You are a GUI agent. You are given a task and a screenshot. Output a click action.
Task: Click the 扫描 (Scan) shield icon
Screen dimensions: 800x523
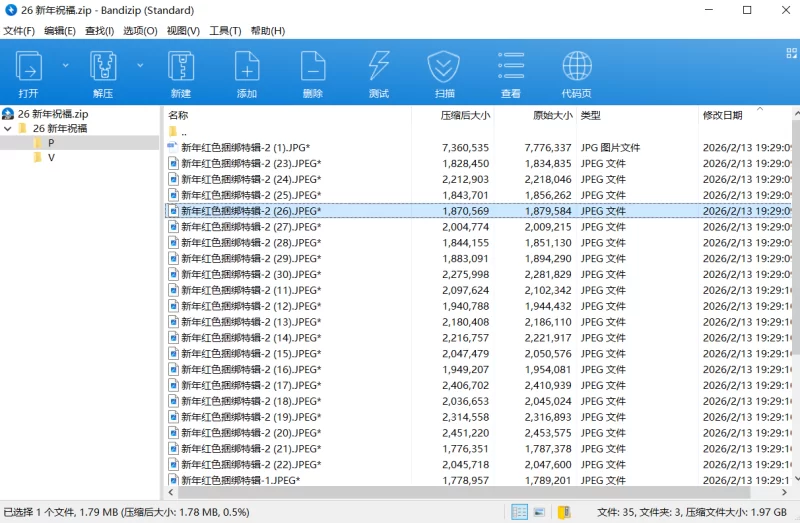pos(444,70)
